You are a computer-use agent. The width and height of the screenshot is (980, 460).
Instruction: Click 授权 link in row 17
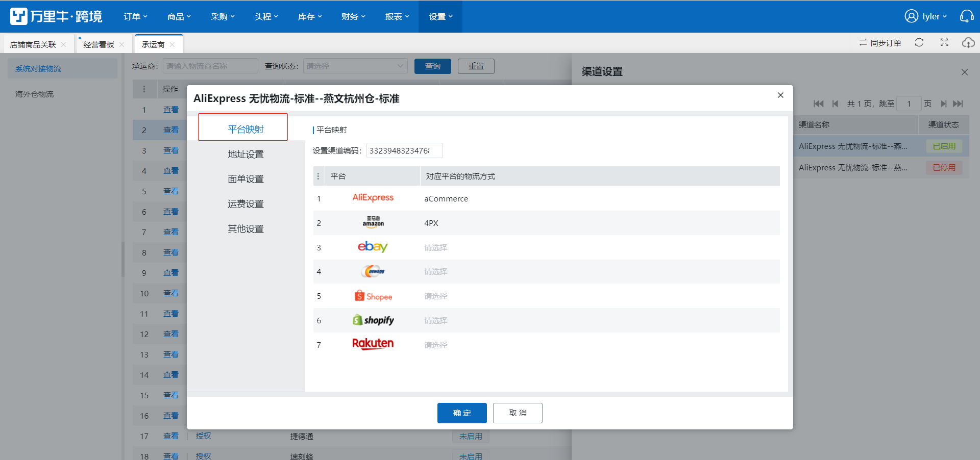[203, 436]
